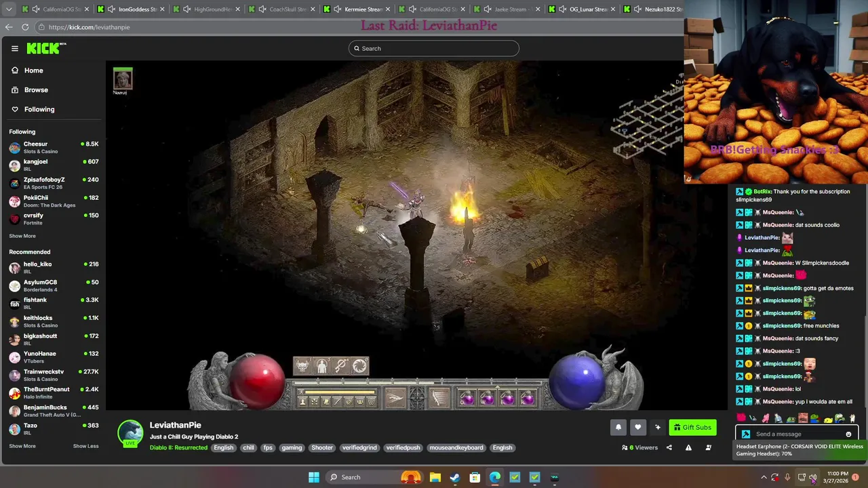Image resolution: width=868 pixels, height=488 pixels.
Task: Click the sparkle icon beside Gift Subs
Action: [x=657, y=427]
